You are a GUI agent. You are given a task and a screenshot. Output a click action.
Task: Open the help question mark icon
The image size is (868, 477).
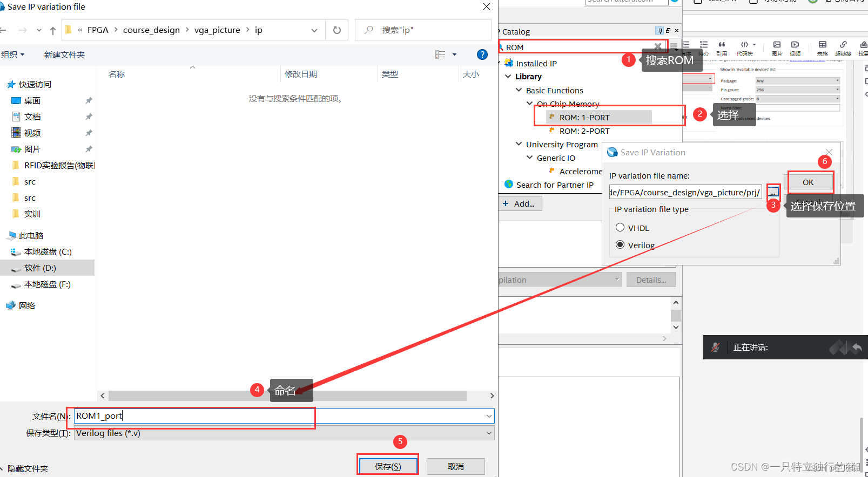(x=482, y=54)
